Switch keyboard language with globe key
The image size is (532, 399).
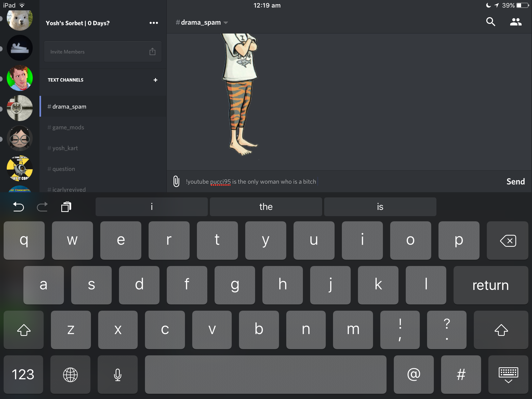[x=70, y=375]
